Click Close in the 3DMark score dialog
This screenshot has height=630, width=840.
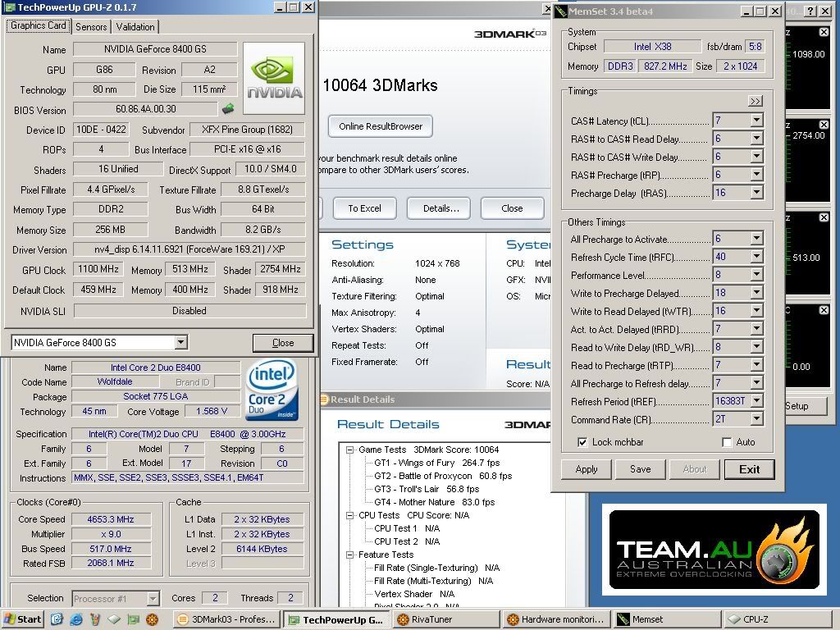coord(512,208)
